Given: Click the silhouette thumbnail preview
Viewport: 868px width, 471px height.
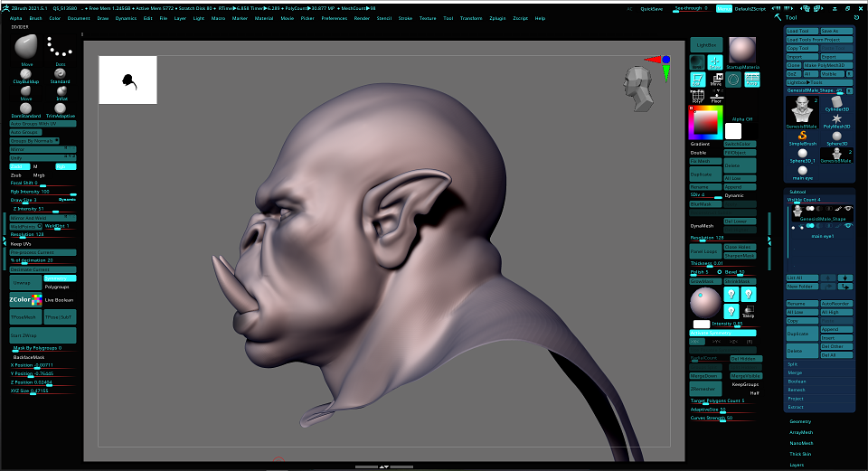Looking at the screenshot, I should pyautogui.click(x=127, y=80).
